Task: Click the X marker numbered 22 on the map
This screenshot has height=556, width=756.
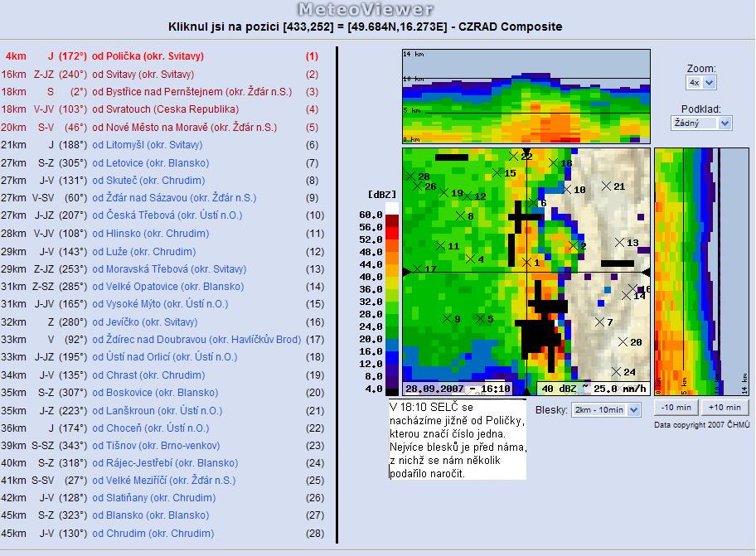Action: 513,156
